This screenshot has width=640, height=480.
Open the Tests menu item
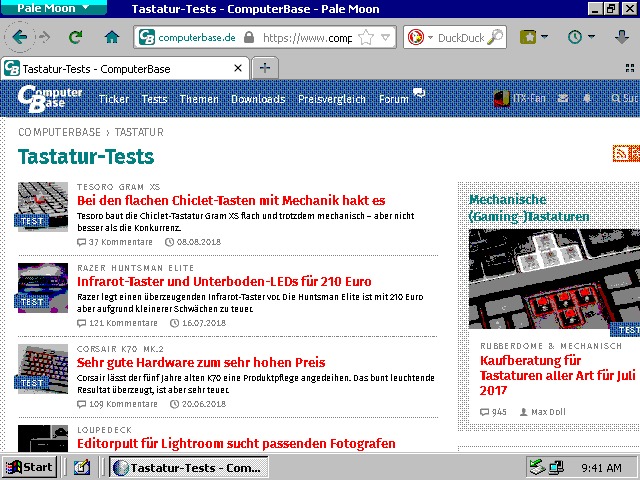point(154,99)
